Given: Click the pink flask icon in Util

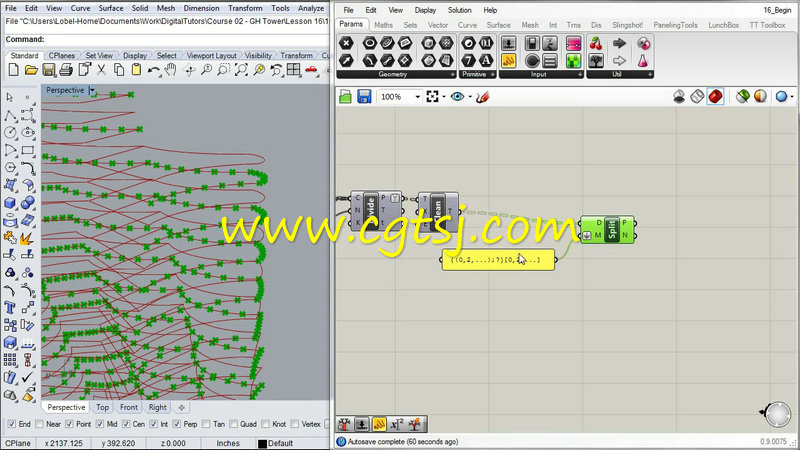Looking at the screenshot, I should click(x=643, y=61).
